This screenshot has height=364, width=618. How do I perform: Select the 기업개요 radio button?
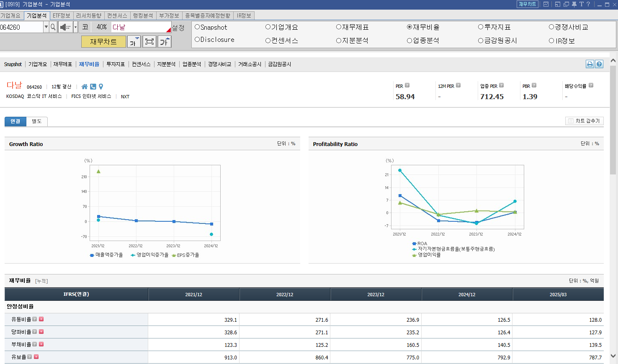click(268, 27)
